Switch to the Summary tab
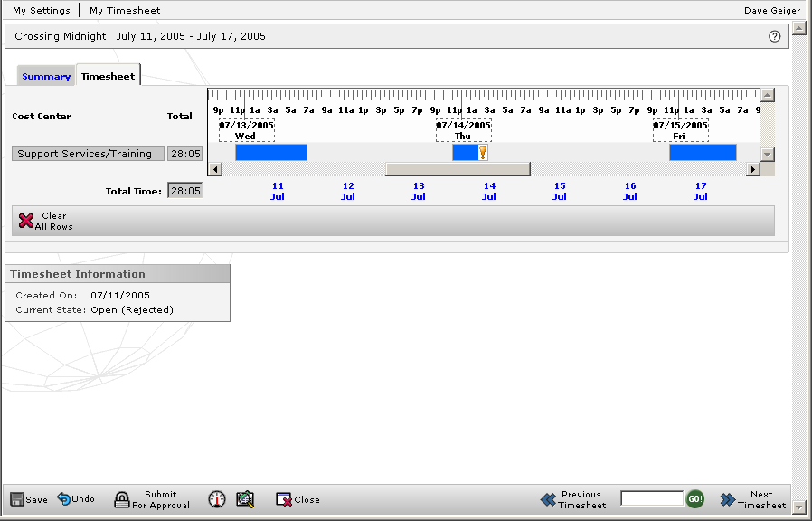The height and width of the screenshot is (521, 812). click(45, 76)
